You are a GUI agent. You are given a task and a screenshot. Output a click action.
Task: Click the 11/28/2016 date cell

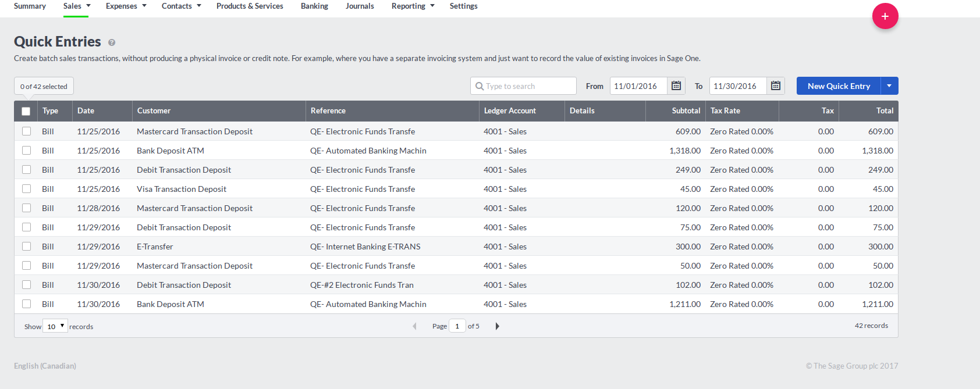click(x=98, y=208)
